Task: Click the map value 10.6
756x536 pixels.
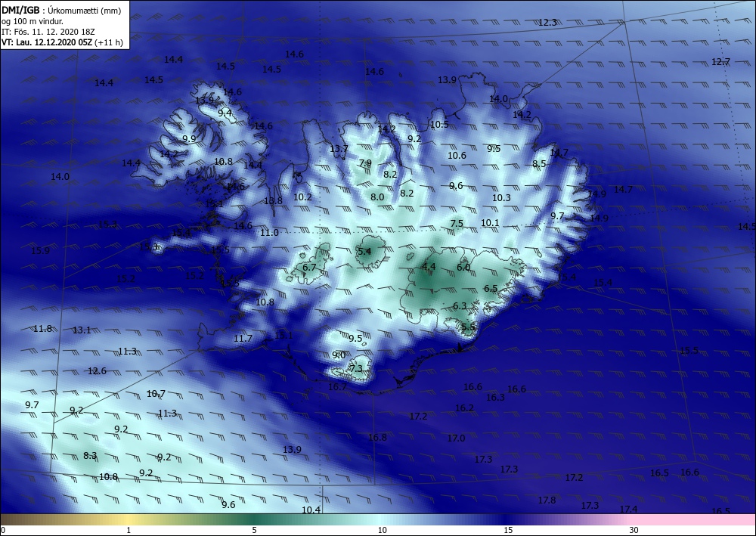Action: point(457,155)
